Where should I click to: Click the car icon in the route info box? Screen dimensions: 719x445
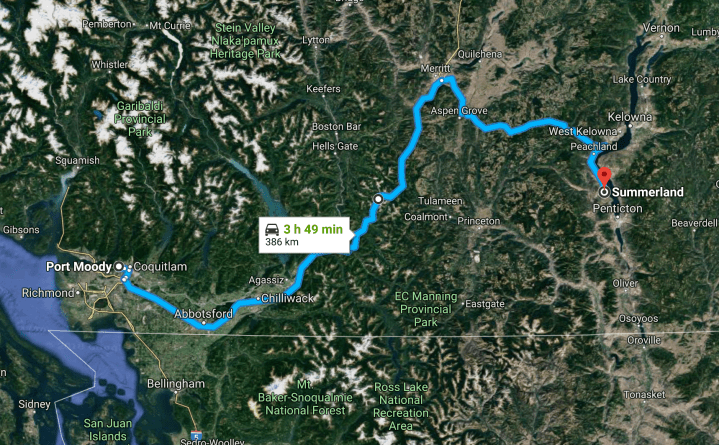click(x=272, y=229)
